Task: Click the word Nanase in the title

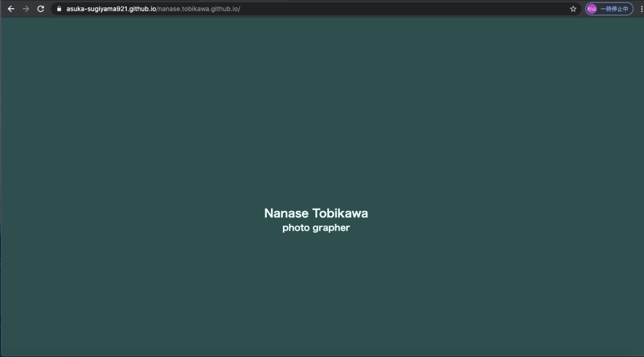Action: click(x=286, y=213)
